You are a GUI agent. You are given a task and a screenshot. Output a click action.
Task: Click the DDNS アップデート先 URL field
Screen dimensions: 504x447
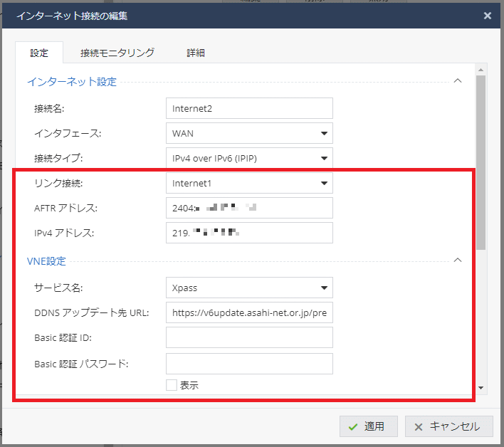[249, 313]
